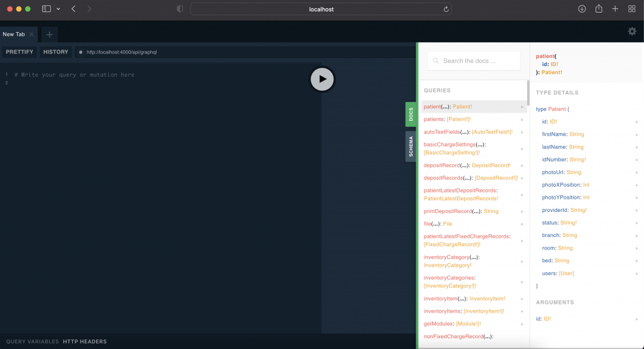Focus the Search the docs field

[474, 61]
